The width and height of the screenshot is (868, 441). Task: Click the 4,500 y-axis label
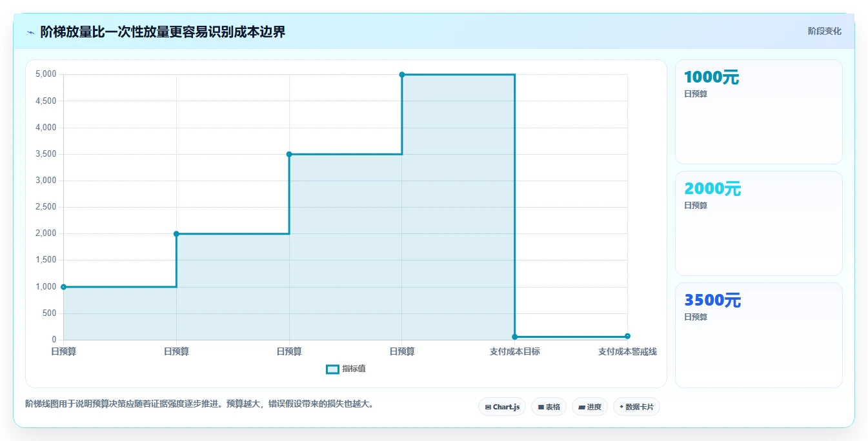pos(46,101)
